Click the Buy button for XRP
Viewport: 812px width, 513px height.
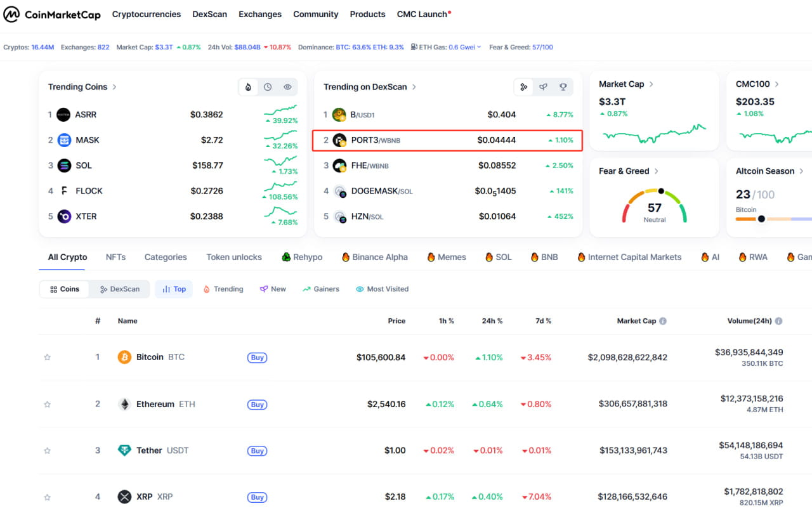[257, 497]
